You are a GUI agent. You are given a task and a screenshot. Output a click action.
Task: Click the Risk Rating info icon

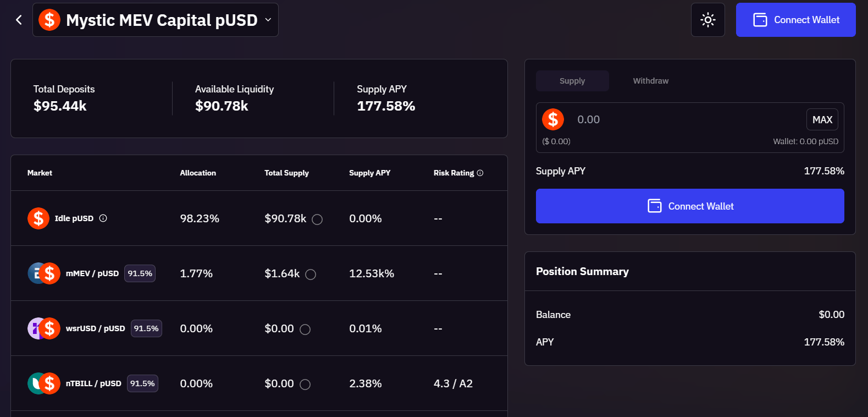click(480, 173)
